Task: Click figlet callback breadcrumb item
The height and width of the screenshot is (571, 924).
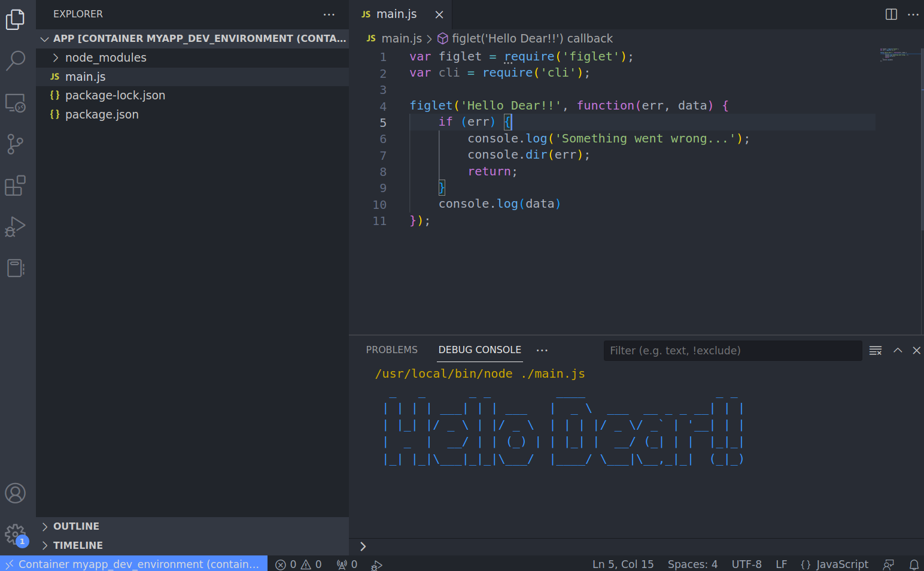Action: point(525,38)
